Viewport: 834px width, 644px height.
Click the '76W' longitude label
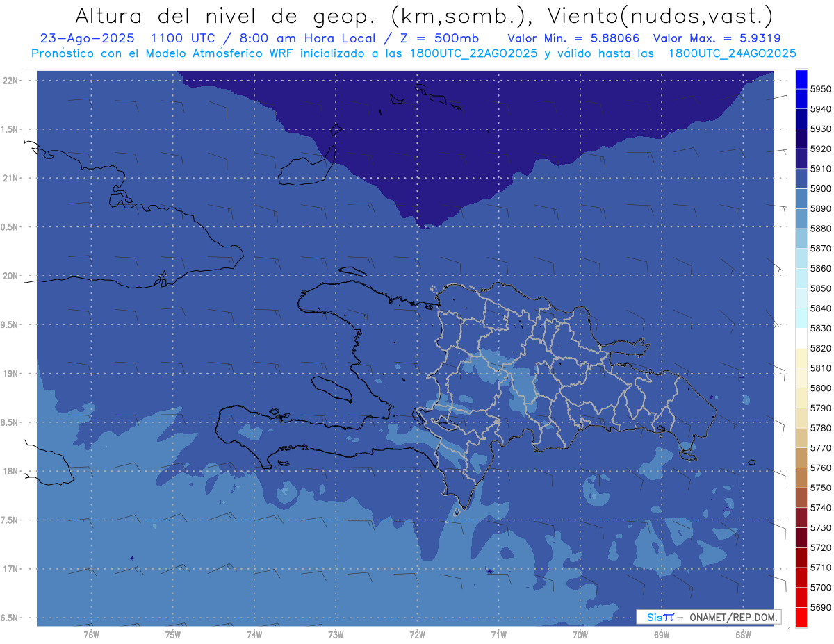tap(91, 634)
